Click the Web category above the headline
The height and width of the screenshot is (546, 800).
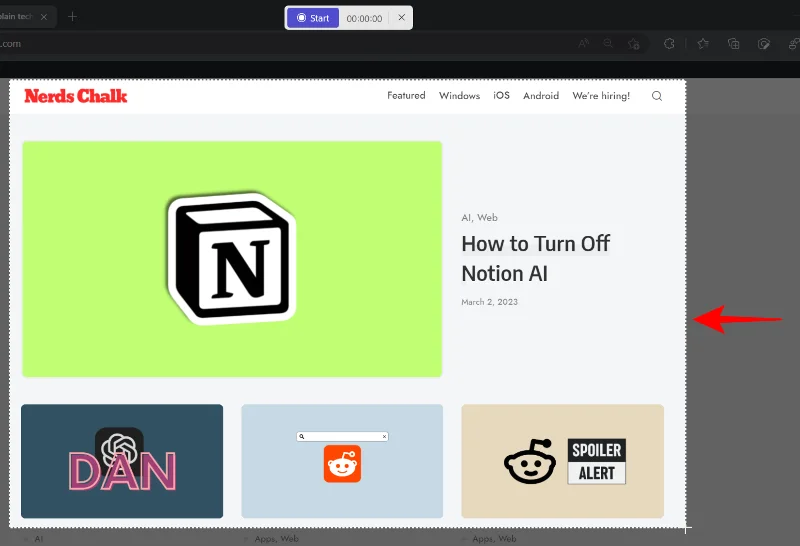pos(487,217)
